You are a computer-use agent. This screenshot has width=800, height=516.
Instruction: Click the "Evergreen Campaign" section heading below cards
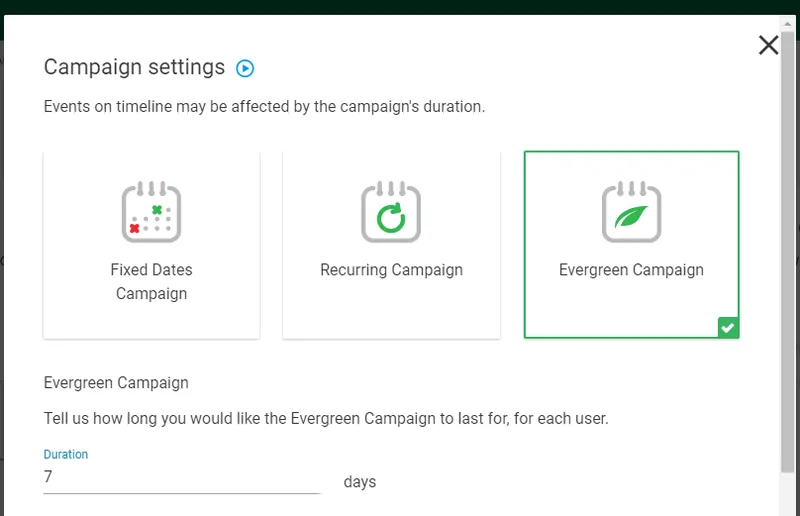pyautogui.click(x=116, y=383)
